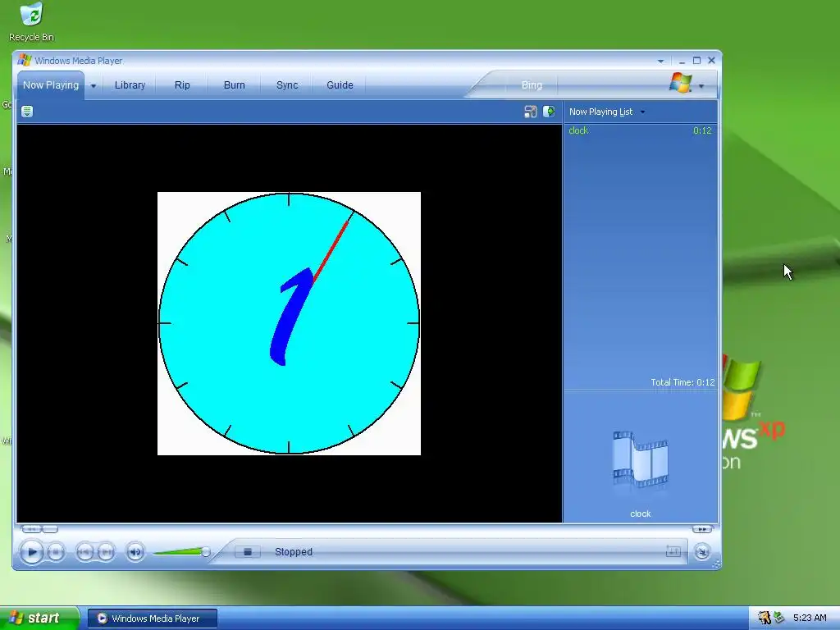Click the seek bar fast forward button
Image resolution: width=840 pixels, height=630 pixels.
point(702,529)
